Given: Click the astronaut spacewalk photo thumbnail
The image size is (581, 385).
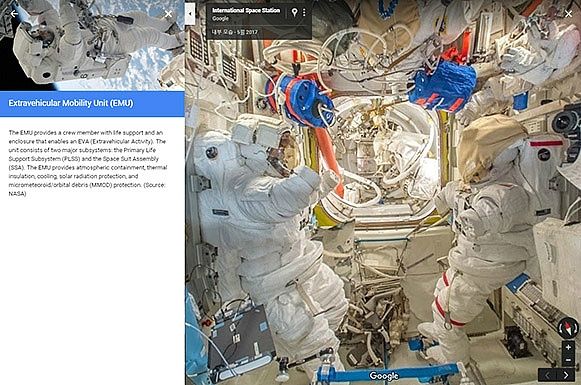Looking at the screenshot, I should pyautogui.click(x=92, y=45).
